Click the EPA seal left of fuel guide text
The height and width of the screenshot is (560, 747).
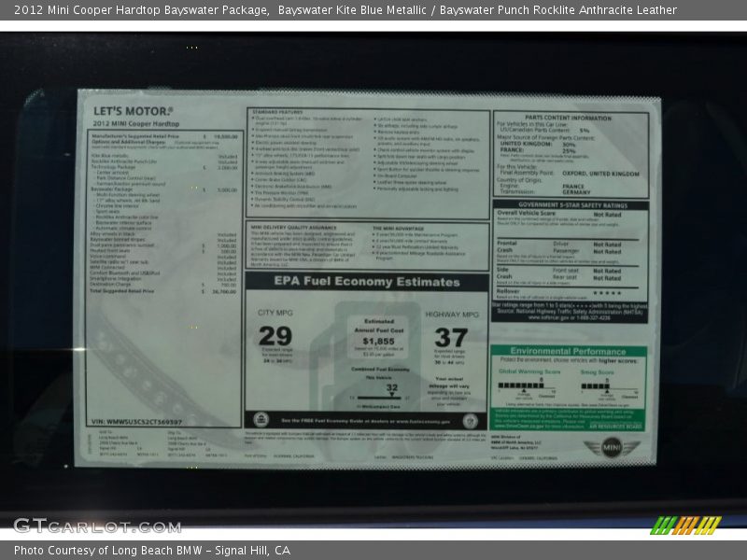pos(261,420)
